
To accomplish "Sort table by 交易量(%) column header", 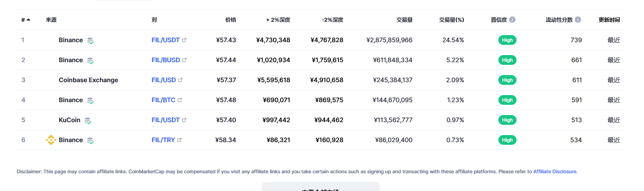I will (451, 20).
